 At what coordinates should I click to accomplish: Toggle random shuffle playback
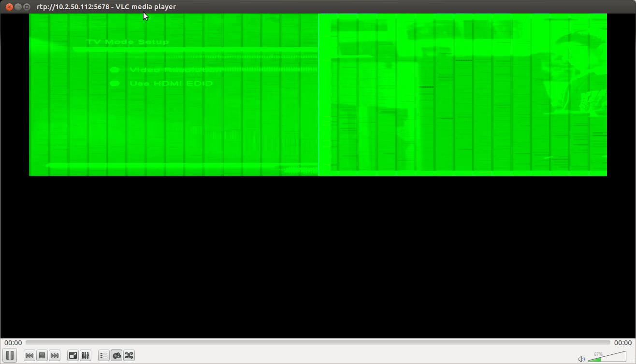(x=129, y=356)
